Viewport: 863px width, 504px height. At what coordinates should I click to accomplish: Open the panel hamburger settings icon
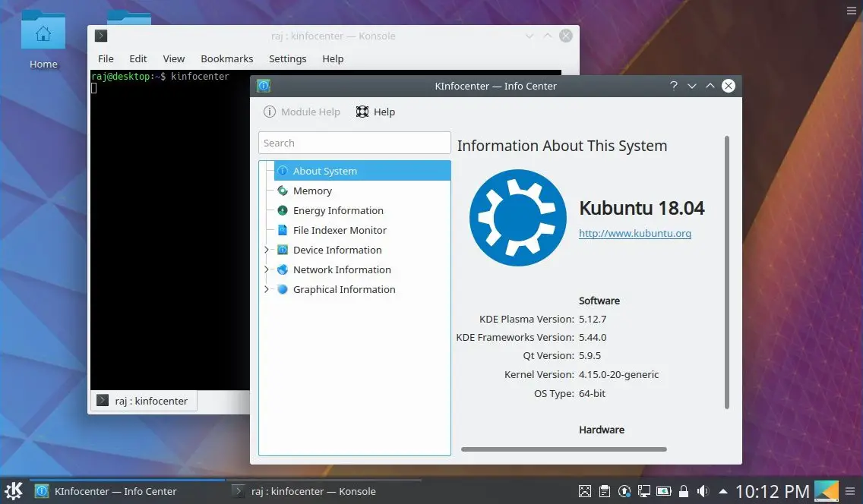coord(850,491)
